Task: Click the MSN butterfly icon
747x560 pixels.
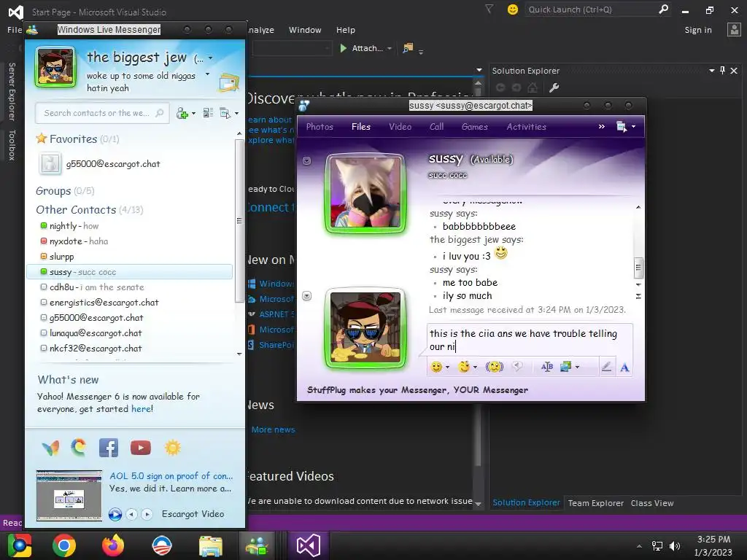Action: (x=50, y=448)
